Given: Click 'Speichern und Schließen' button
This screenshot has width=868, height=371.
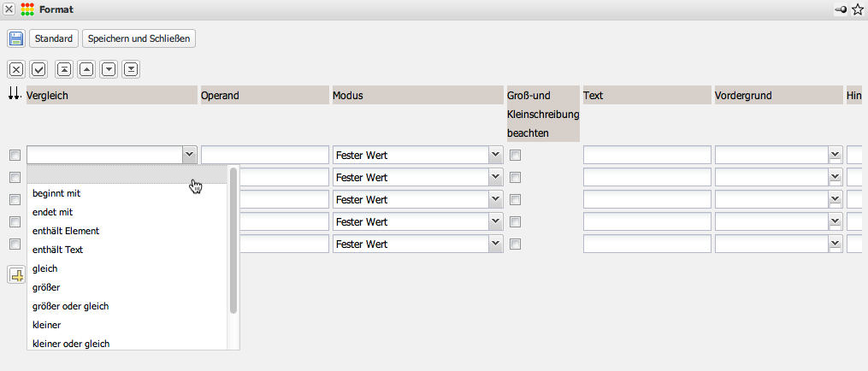Looking at the screenshot, I should tap(139, 38).
